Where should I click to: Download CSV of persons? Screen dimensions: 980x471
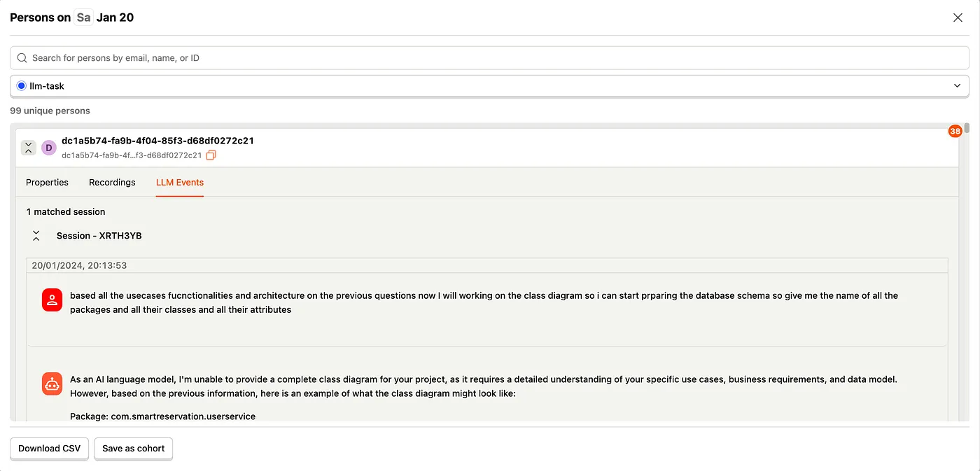pyautogui.click(x=49, y=449)
